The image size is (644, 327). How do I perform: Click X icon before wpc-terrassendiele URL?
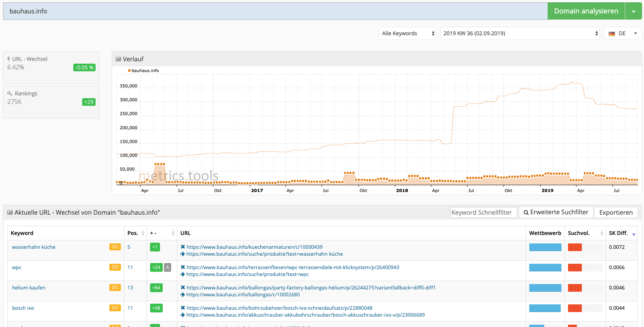click(x=183, y=268)
